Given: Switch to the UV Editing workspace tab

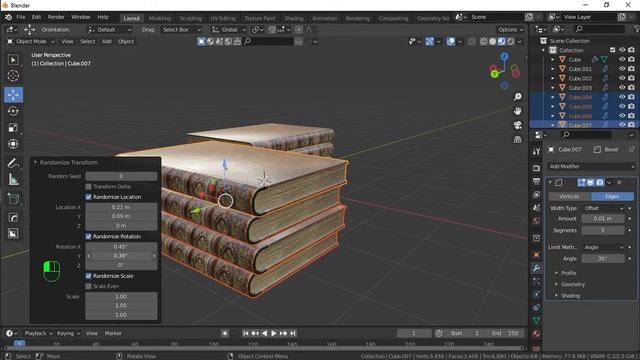Looking at the screenshot, I should pyautogui.click(x=223, y=18).
